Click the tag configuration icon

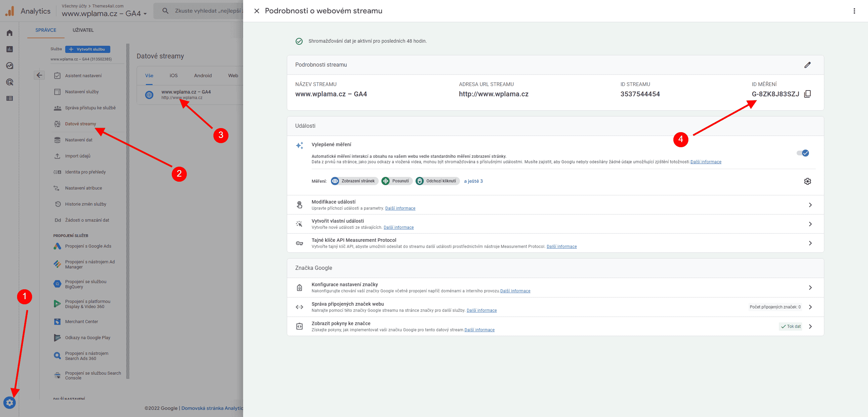tap(299, 288)
